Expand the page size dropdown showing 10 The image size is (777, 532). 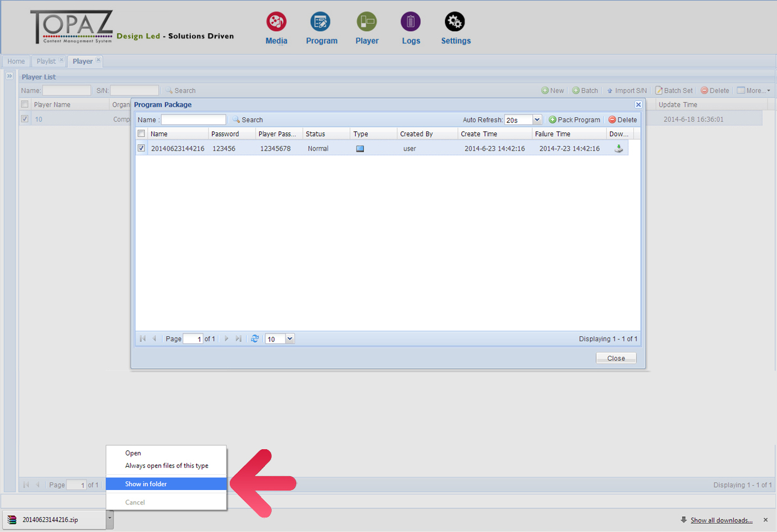click(289, 339)
